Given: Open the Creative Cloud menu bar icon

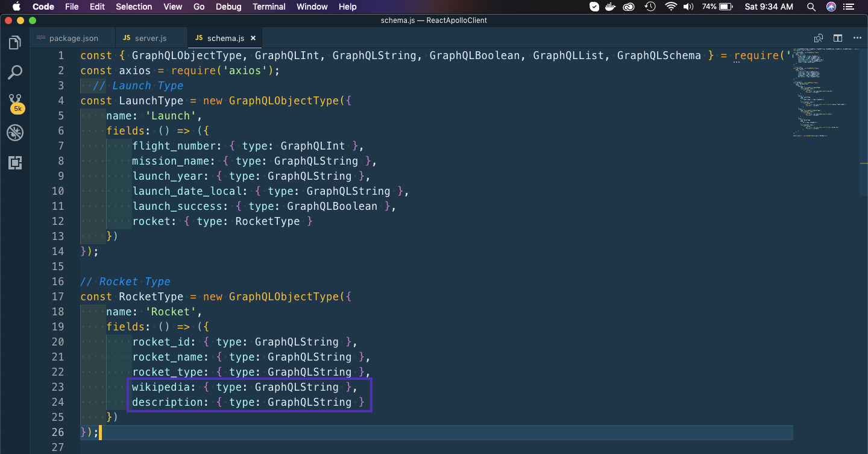Looking at the screenshot, I should 629,7.
